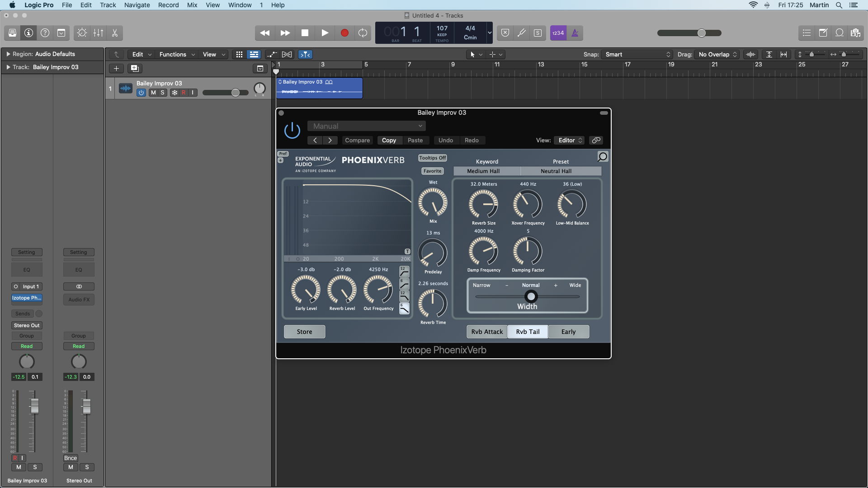Image resolution: width=868 pixels, height=488 pixels.
Task: Toggle the catch playhead icon
Action: click(306, 54)
